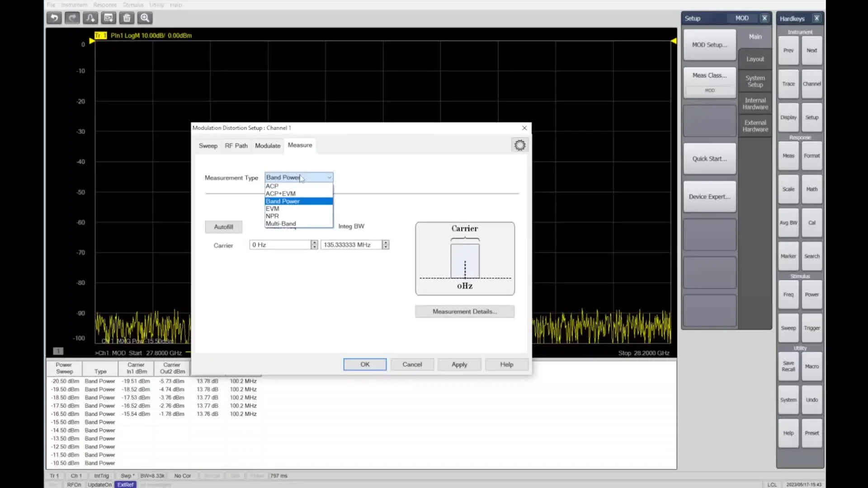868x488 pixels.
Task: Click the Avg BW hardkey
Action: (788, 222)
